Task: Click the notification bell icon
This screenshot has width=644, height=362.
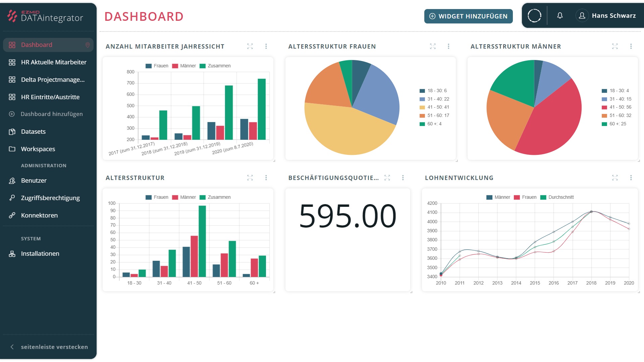Action: pos(560,15)
